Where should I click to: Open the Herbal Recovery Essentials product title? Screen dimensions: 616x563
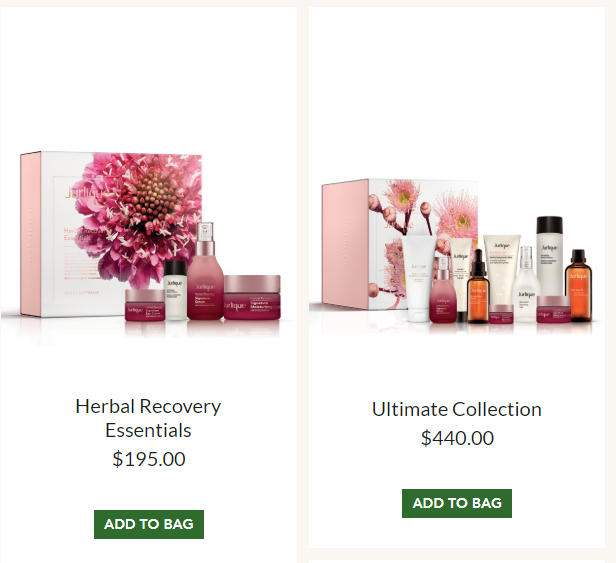(x=148, y=418)
